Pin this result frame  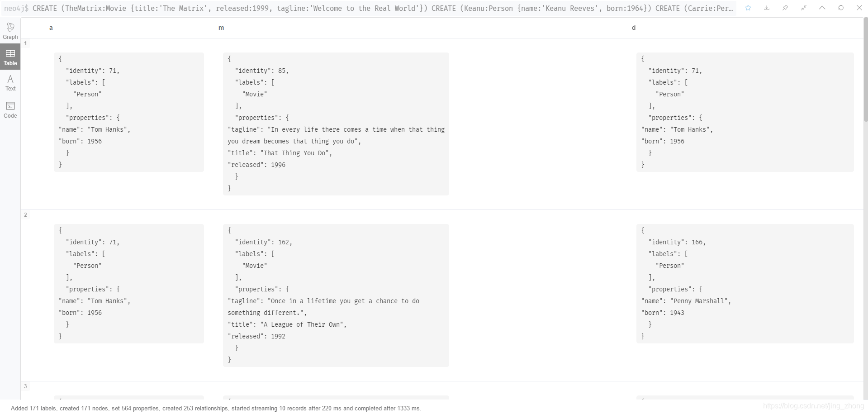click(785, 8)
